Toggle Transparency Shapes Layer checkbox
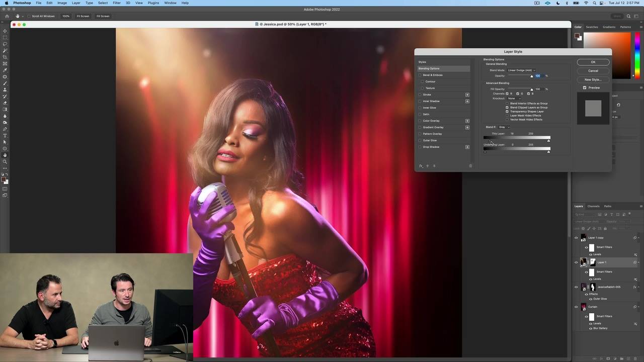 tap(507, 112)
